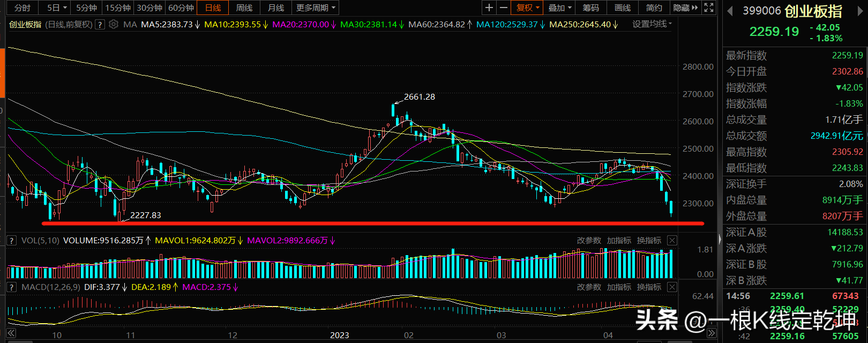Switch to the 分时 intraday chart tab

pos(22,8)
